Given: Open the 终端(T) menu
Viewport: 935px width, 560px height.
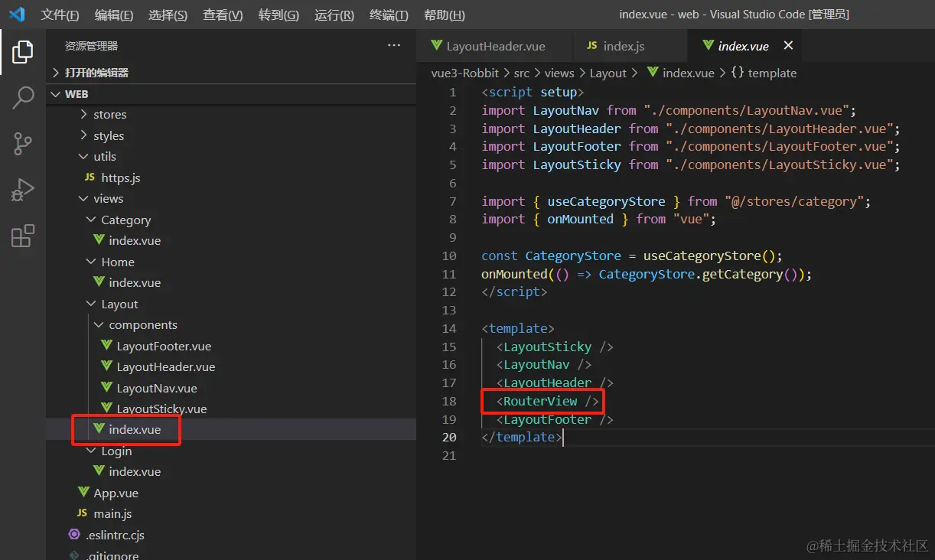Looking at the screenshot, I should pyautogui.click(x=389, y=15).
